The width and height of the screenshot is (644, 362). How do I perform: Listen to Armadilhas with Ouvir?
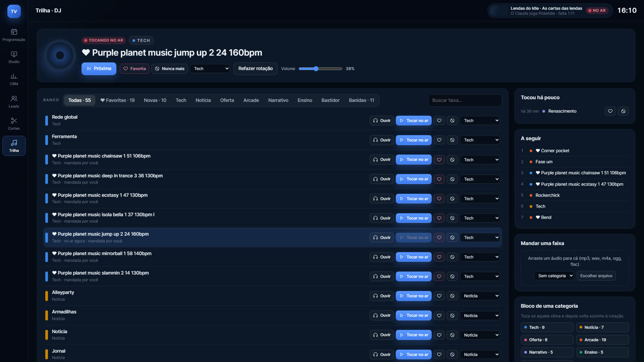point(382,316)
